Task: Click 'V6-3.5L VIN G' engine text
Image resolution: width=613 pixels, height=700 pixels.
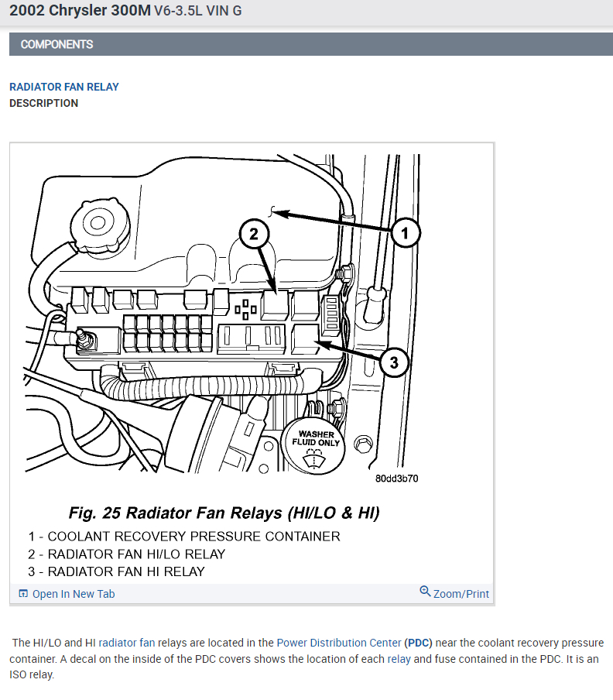Action: pyautogui.click(x=198, y=11)
